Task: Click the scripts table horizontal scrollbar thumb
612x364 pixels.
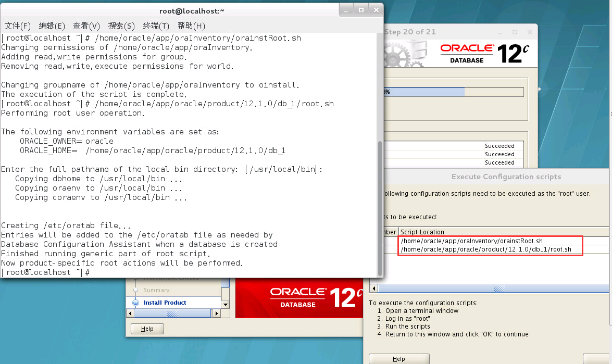Action: (493, 288)
